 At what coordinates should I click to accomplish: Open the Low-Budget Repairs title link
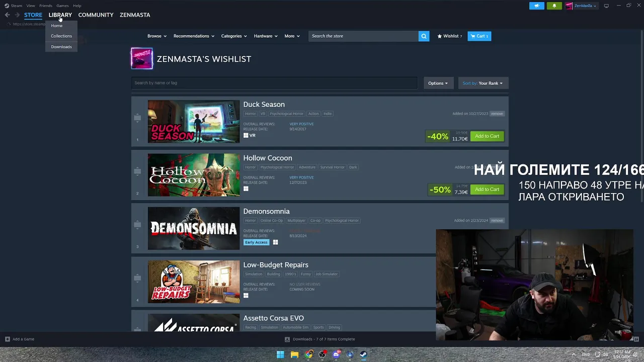[276, 265]
